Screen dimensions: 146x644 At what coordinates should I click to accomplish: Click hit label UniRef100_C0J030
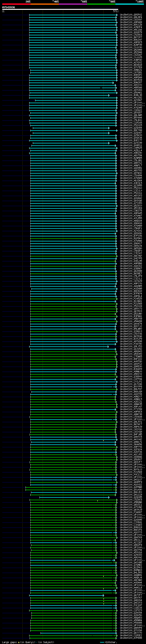click(x=131, y=47)
